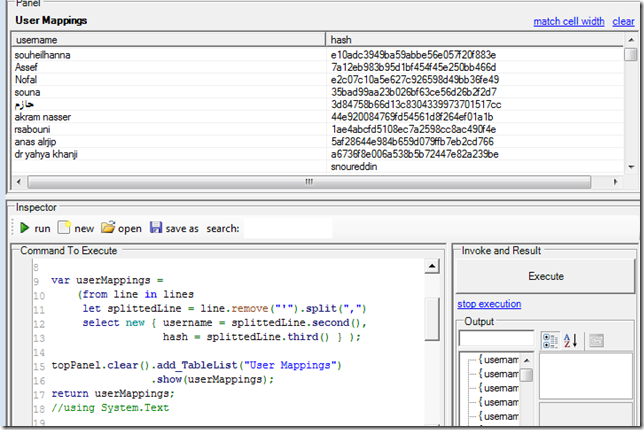Click the clear link above the table

623,21
